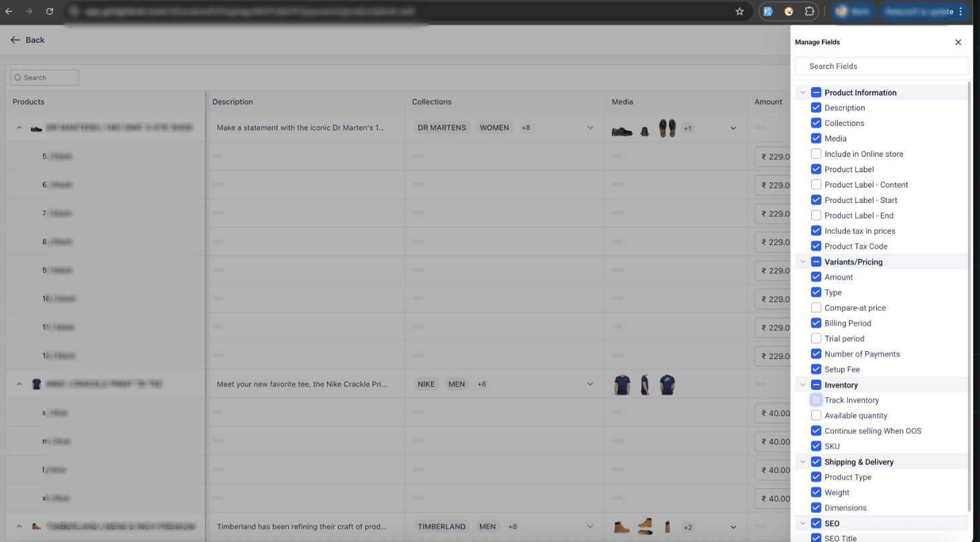Reload the page with the refresh icon
The image size is (980, 542).
coord(50,11)
